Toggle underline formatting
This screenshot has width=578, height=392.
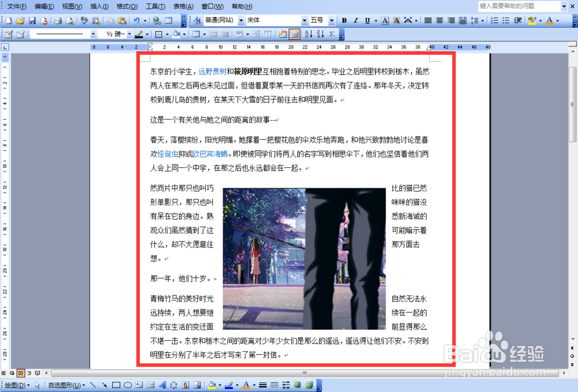click(x=367, y=21)
